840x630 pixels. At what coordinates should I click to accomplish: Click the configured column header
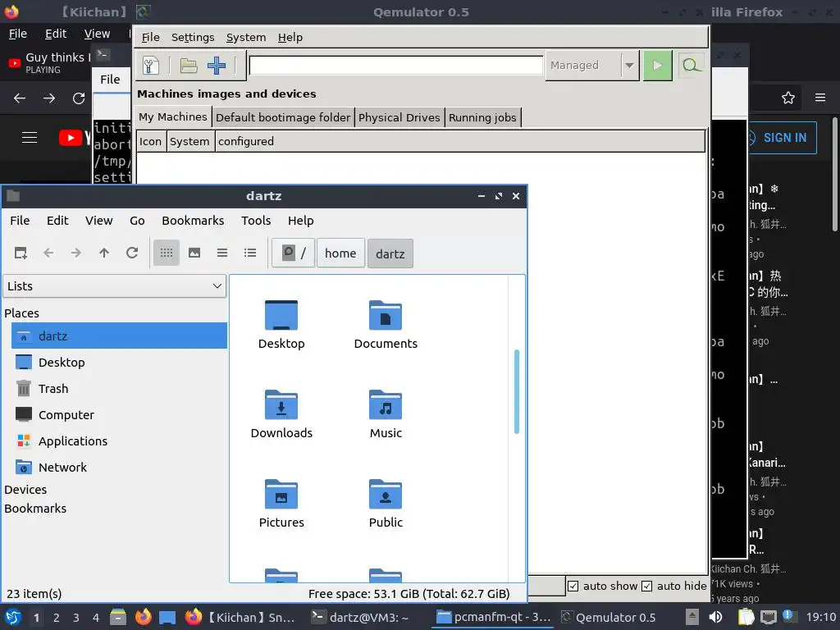pos(459,141)
